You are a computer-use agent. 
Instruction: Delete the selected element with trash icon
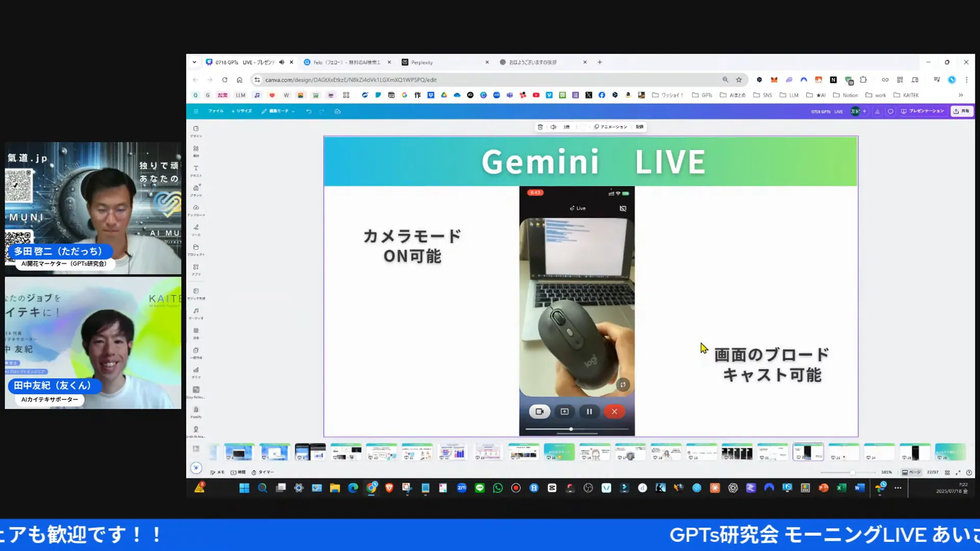(x=540, y=127)
